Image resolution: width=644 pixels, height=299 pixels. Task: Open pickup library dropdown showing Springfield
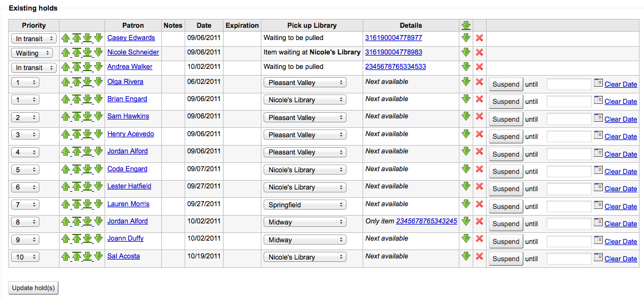305,205
